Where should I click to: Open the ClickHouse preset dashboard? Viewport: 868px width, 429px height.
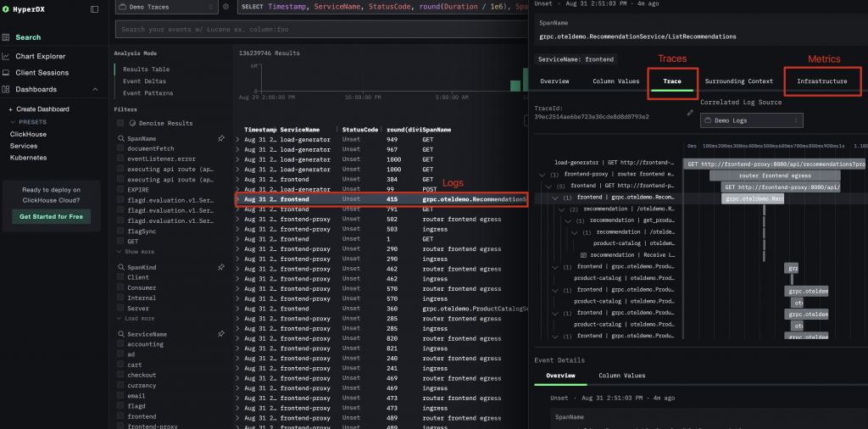coord(28,135)
